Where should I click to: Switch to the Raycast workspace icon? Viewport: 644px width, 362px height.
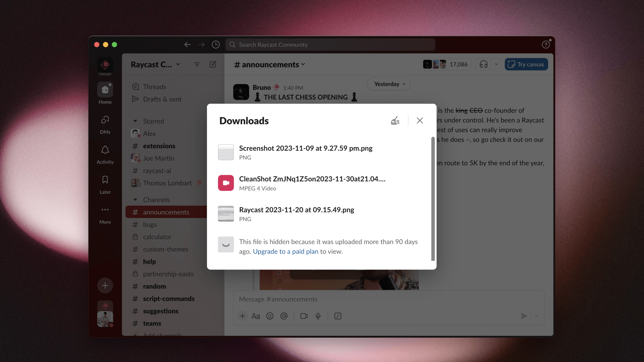[x=105, y=65]
